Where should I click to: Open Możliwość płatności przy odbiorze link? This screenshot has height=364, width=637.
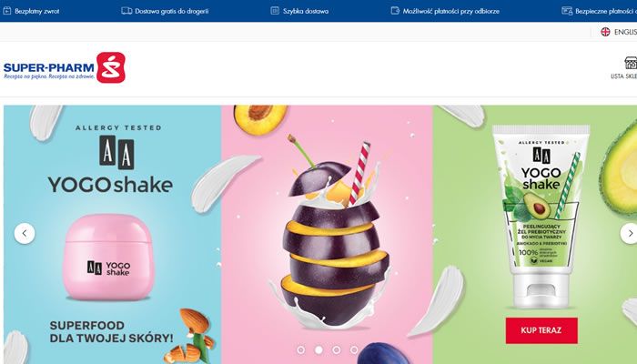click(x=451, y=11)
